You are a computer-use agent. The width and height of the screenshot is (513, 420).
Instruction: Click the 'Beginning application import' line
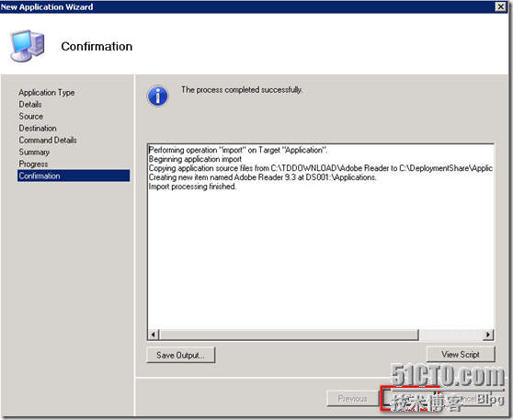(x=195, y=159)
